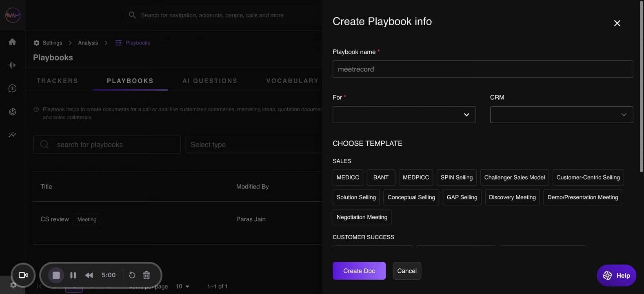Viewport: 644px width, 294px height.
Task: Select the MEDDICC template
Action: click(348, 178)
